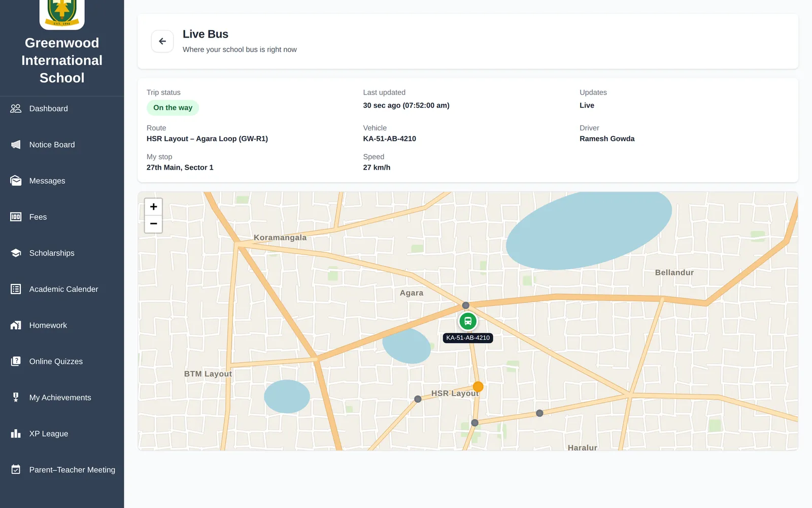Click the Scholarships graduation cap icon

pos(16,253)
